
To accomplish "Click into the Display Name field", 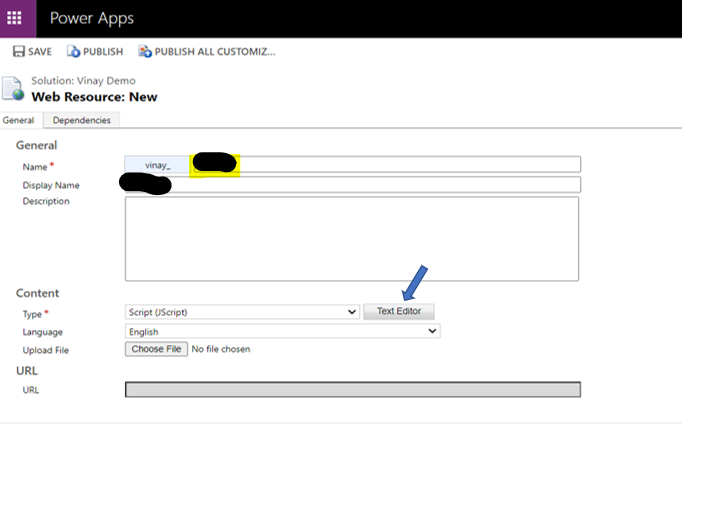I will point(353,184).
